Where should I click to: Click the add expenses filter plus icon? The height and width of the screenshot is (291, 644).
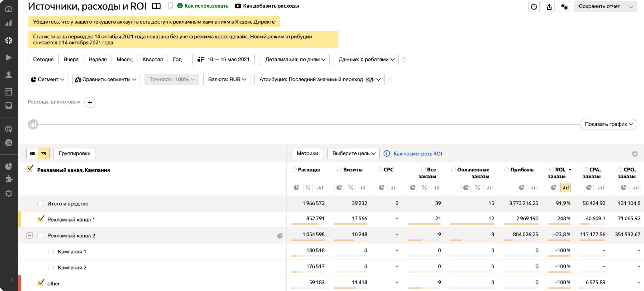[90, 102]
